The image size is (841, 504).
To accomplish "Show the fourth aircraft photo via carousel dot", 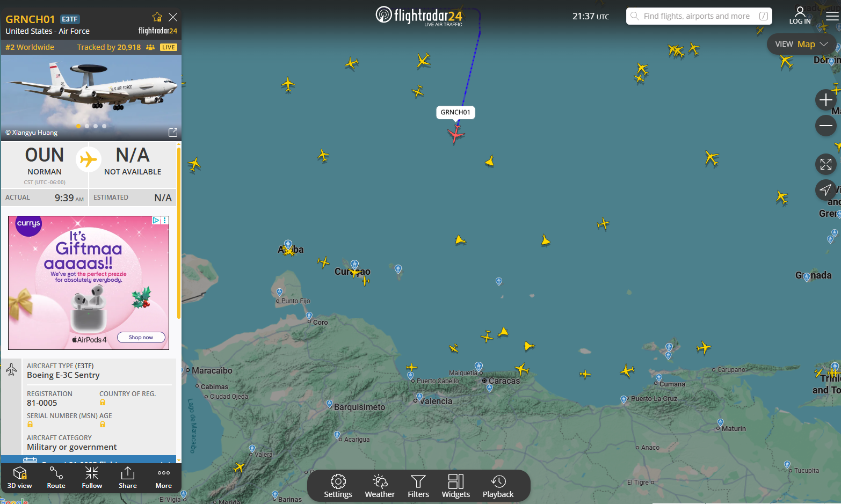I will (x=104, y=126).
